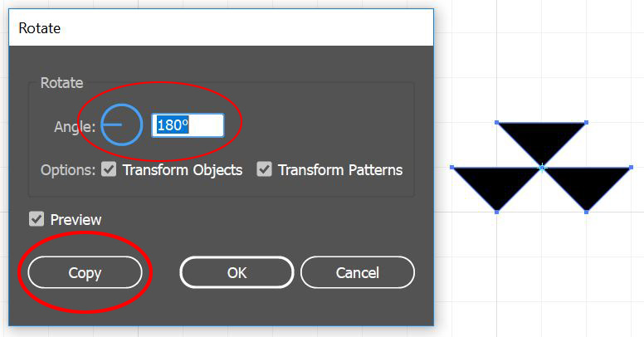Click the Angle input field showing 180°
The height and width of the screenshot is (337, 644).
tap(188, 125)
